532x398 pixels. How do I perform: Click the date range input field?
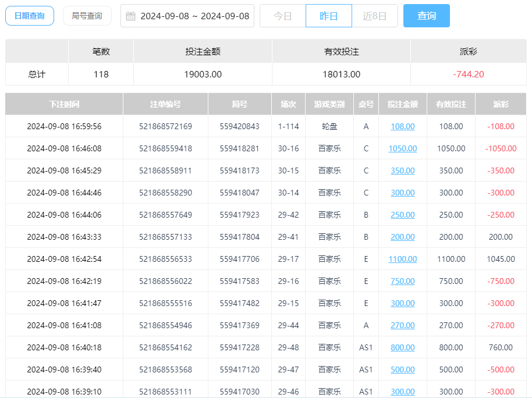pyautogui.click(x=192, y=16)
